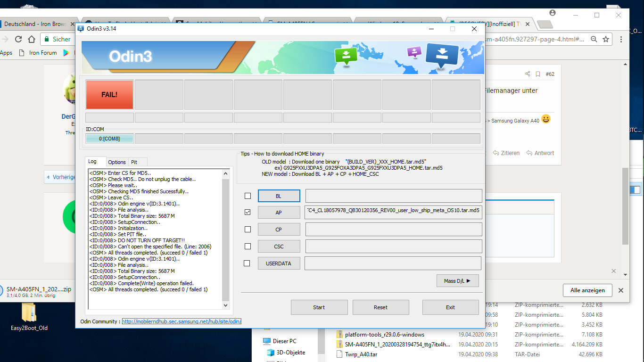The image size is (644, 362).
Task: Click the SM-A405FN zip download item
Action: click(x=36, y=291)
